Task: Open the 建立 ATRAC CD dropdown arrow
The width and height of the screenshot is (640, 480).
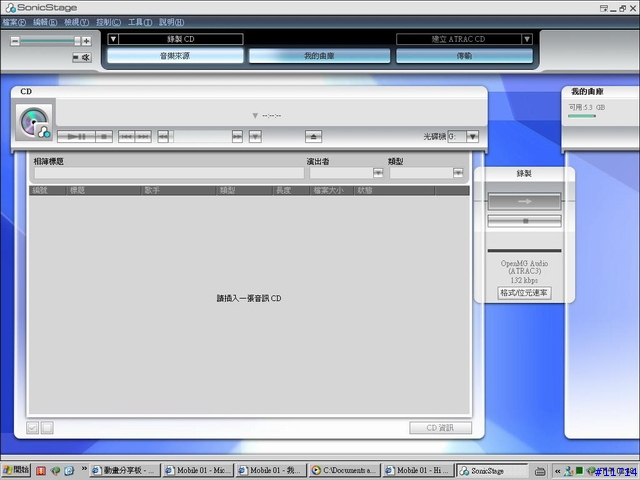Action: [x=527, y=39]
